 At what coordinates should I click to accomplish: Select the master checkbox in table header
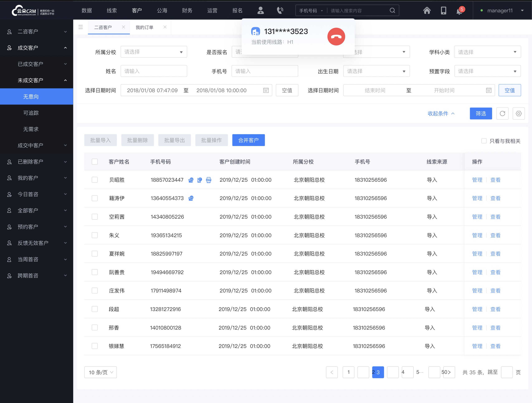click(x=94, y=161)
